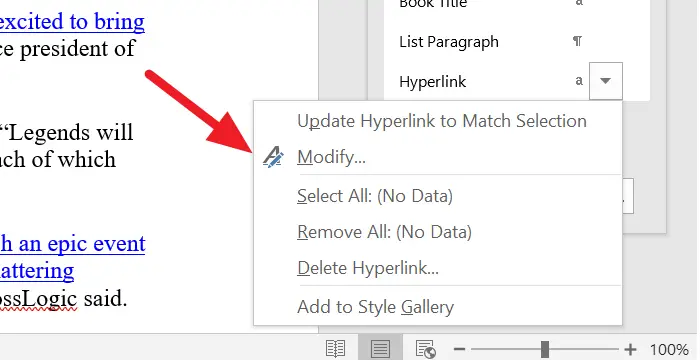This screenshot has height=360, width=700.
Task: Choose Delete Hyperlink... menu entry
Action: click(x=368, y=268)
